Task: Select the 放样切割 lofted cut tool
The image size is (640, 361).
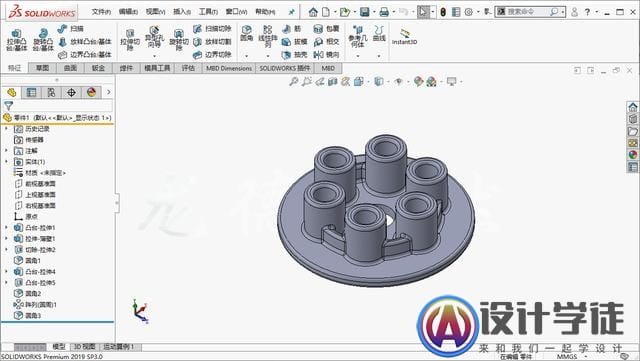Action: [212, 42]
